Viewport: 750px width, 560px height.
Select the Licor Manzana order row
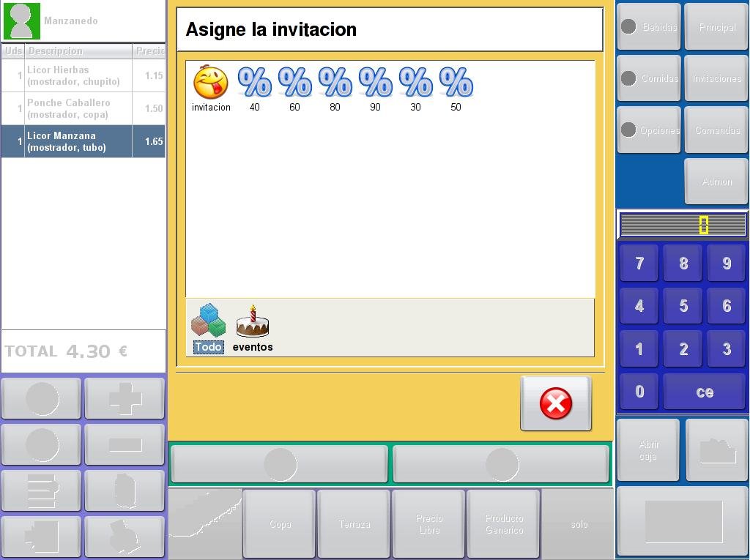click(83, 141)
